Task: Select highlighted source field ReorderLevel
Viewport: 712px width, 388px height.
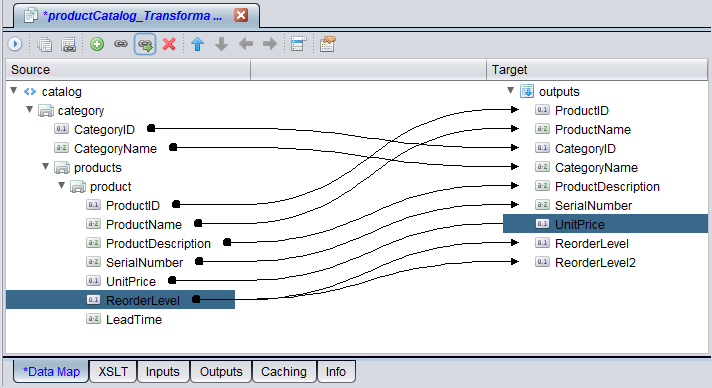Action: (x=120, y=300)
